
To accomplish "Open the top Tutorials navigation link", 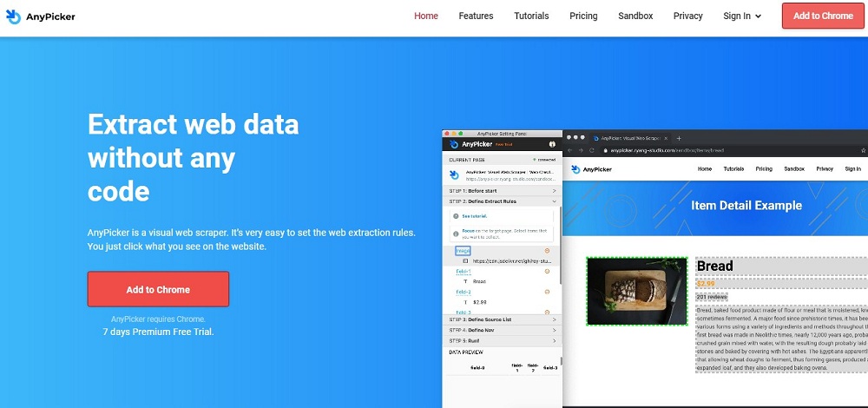I will 531,16.
